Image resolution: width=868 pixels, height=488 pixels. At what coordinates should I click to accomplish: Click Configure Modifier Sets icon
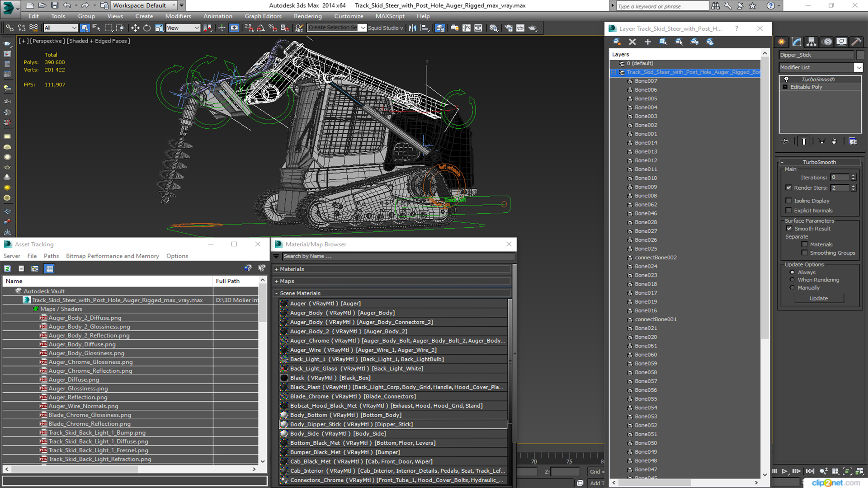pyautogui.click(x=853, y=141)
